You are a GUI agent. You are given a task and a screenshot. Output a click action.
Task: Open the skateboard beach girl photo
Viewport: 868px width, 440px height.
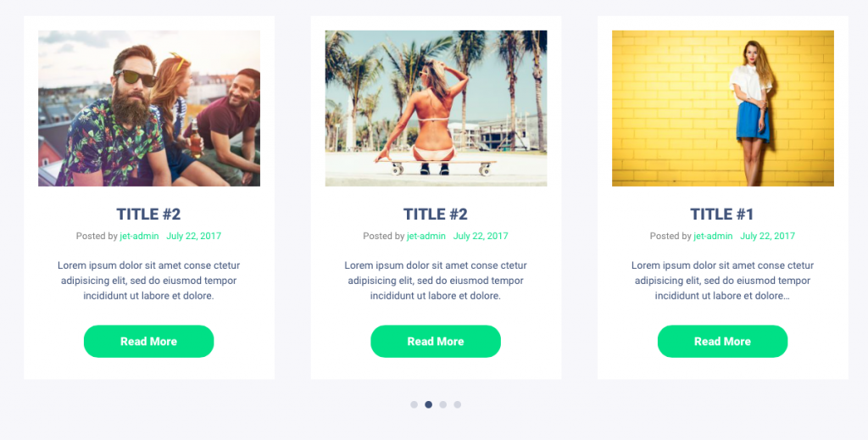(x=436, y=109)
